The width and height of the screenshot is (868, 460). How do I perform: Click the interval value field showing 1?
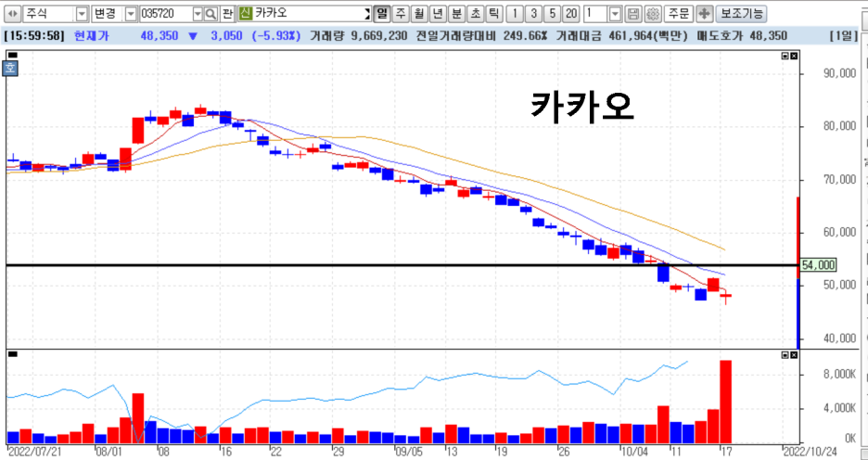tap(595, 13)
